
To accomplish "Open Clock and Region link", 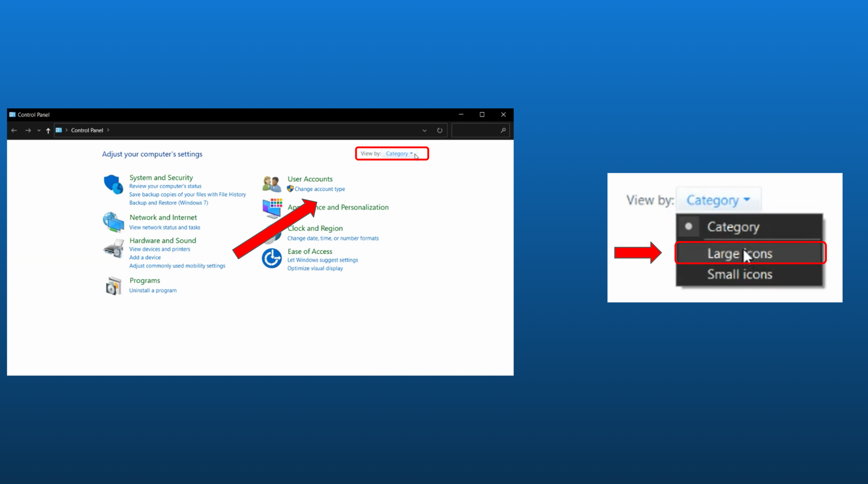I will pos(315,228).
